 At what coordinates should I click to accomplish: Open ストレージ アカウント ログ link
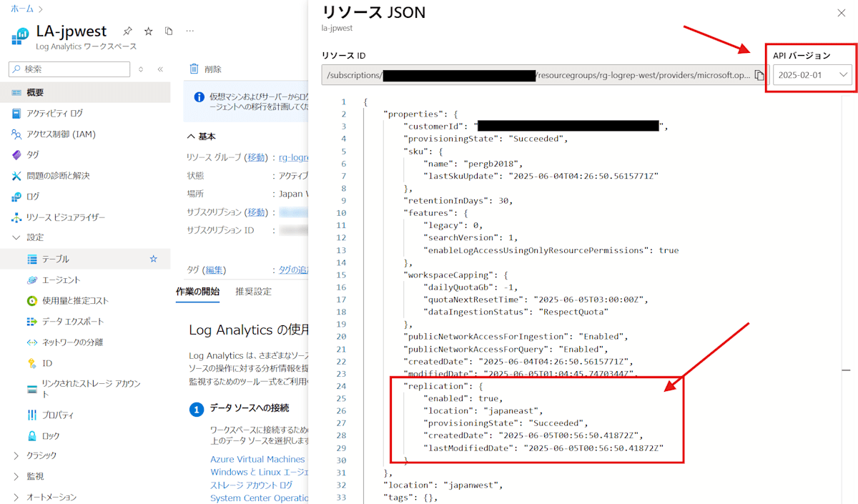tap(251, 485)
